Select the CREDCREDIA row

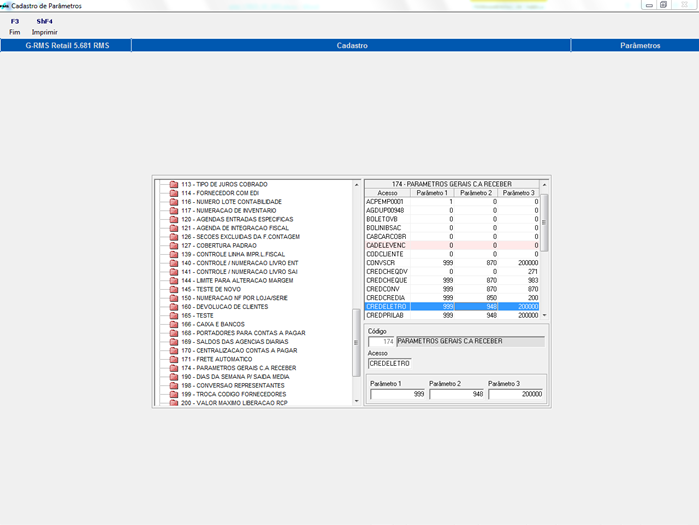click(x=452, y=298)
